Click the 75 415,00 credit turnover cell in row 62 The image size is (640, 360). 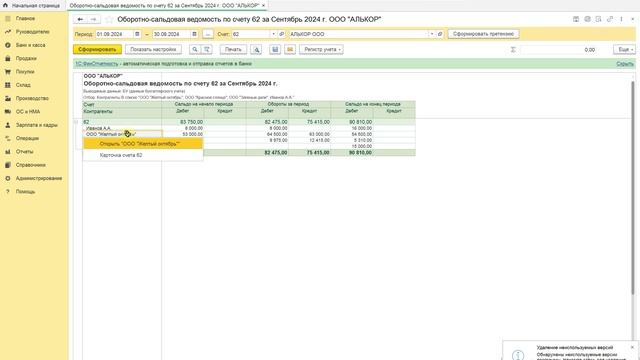pos(309,122)
